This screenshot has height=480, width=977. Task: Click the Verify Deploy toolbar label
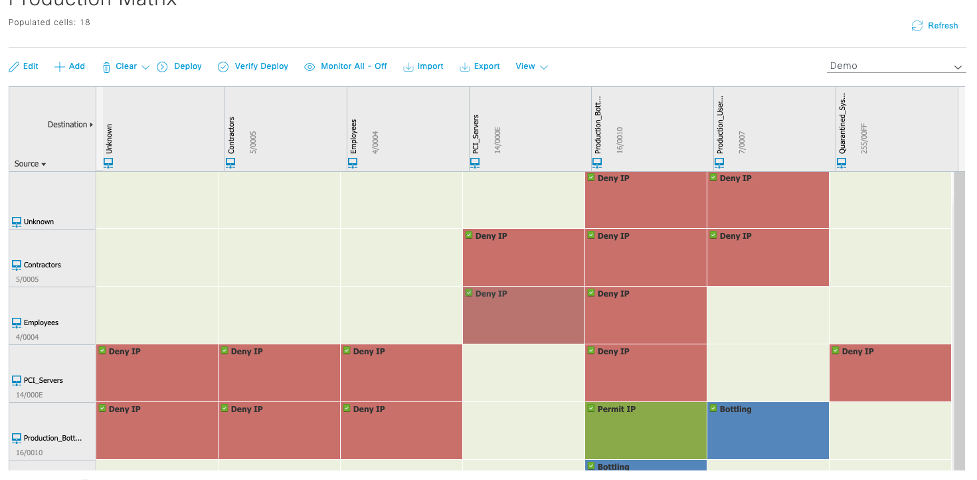pos(262,66)
